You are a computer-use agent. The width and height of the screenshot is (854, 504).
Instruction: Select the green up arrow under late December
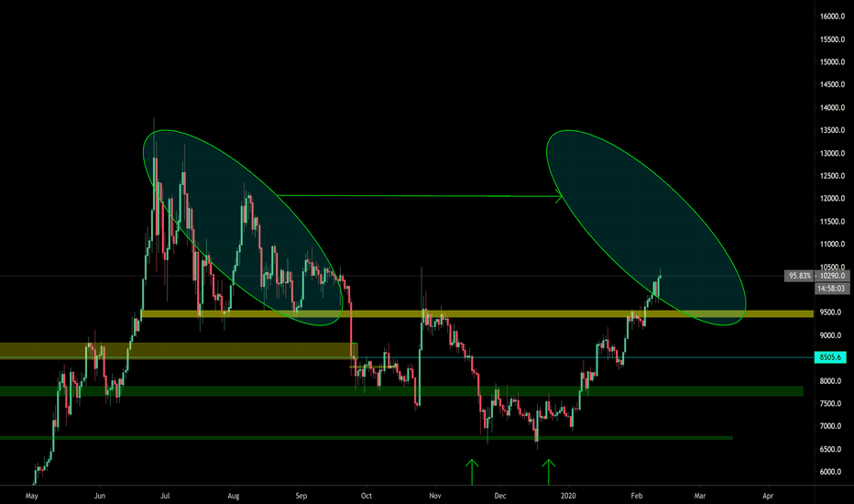click(549, 472)
